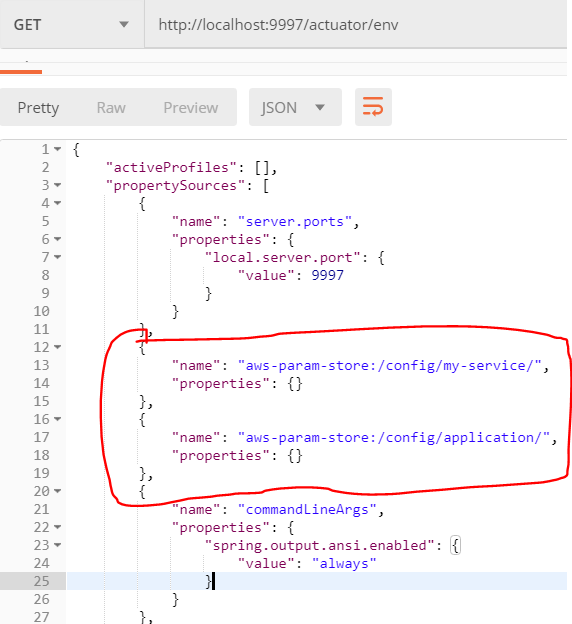The image size is (572, 624).
Task: Switch to Pretty response view
Action: [38, 107]
